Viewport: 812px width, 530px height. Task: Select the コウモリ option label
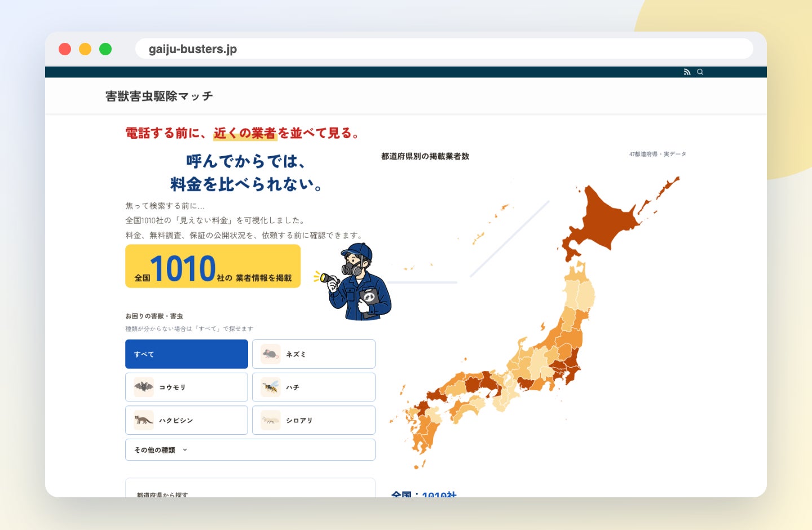coord(173,387)
